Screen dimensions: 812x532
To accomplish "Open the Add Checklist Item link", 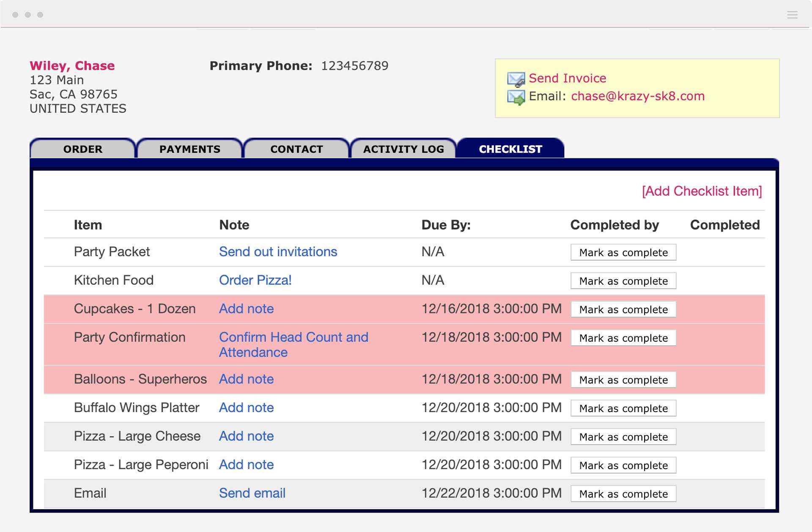I will point(701,191).
